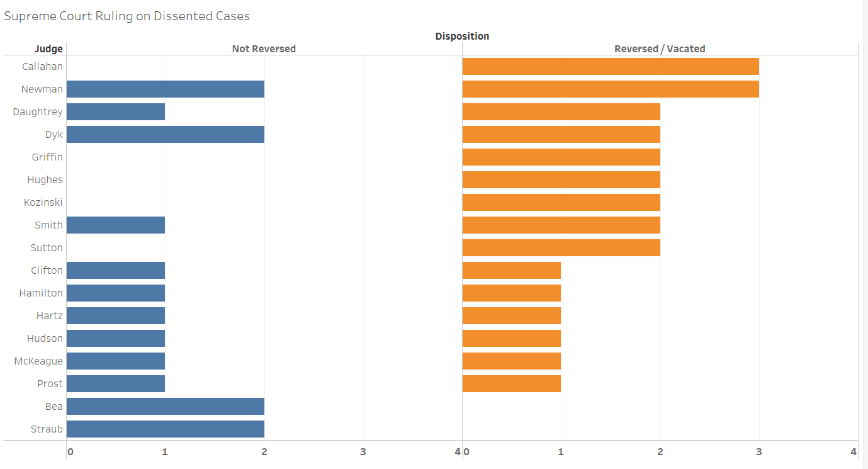Select Newman's blue Not Reversed bar
The image size is (868, 469).
tap(165, 89)
